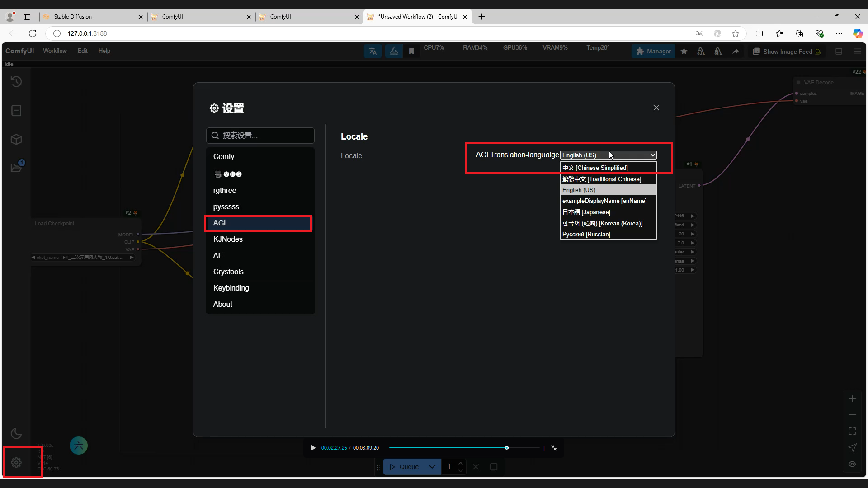Switch to the Stable Diffusion browser tab
Screen dimensions: 868x488
93,17
